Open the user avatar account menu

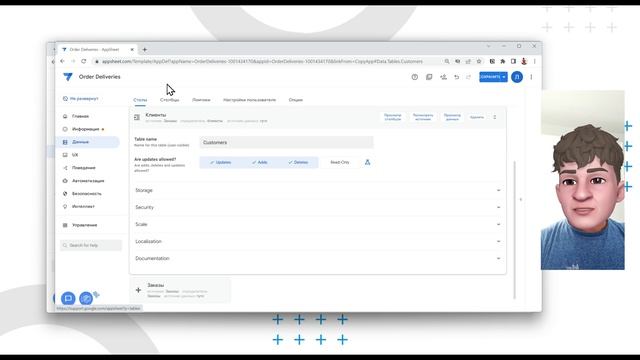517,77
